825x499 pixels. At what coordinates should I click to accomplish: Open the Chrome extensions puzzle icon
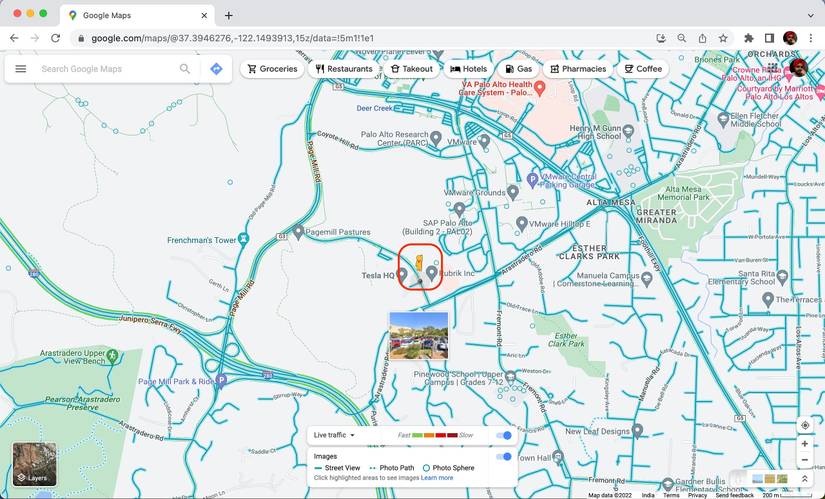(748, 38)
